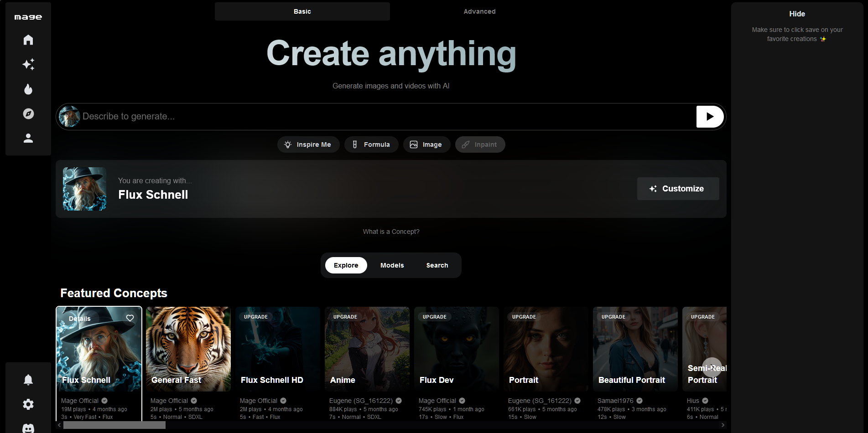Go to the Home icon in sidebar
The height and width of the screenshot is (433, 868).
click(x=28, y=40)
